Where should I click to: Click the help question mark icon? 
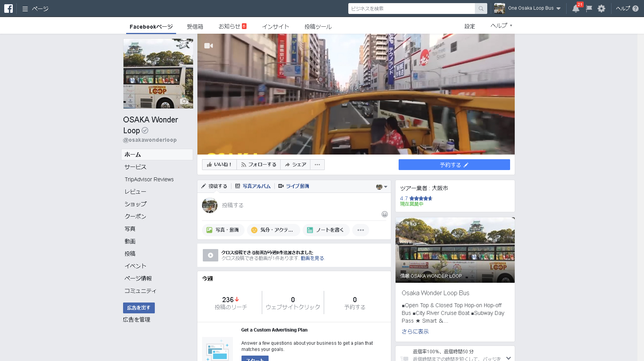(635, 8)
